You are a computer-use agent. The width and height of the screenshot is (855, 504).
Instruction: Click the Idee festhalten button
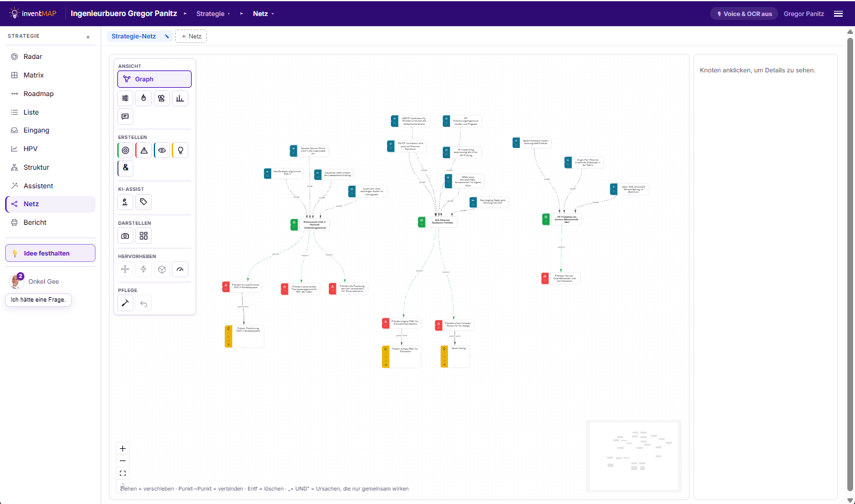coord(50,253)
